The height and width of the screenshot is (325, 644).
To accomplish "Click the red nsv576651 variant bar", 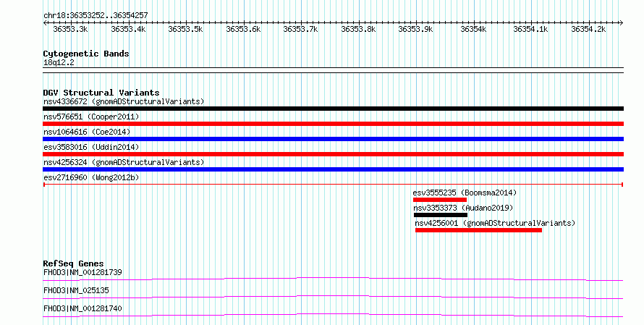I will point(333,124).
